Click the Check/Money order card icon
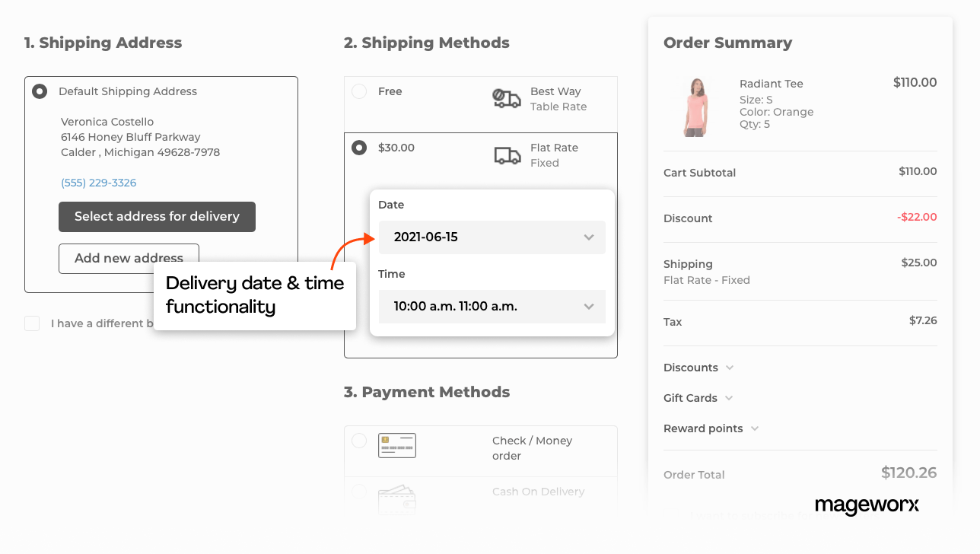The width and height of the screenshot is (980, 554). 396,445
